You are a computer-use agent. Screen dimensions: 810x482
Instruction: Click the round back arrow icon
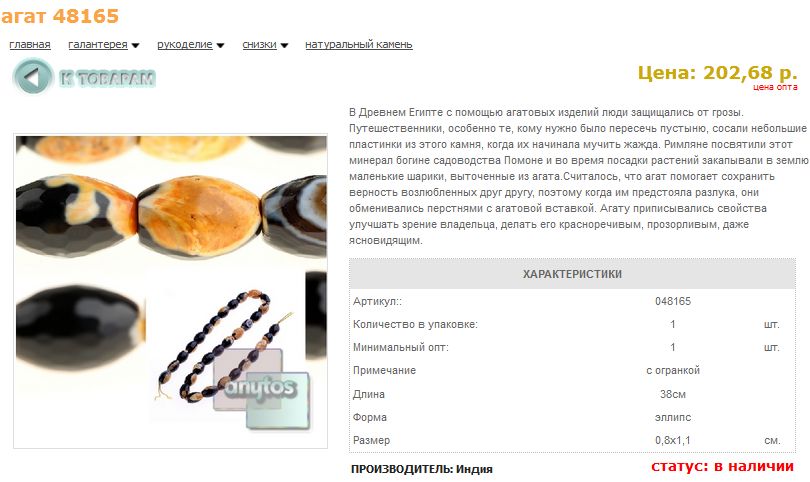pos(33,77)
